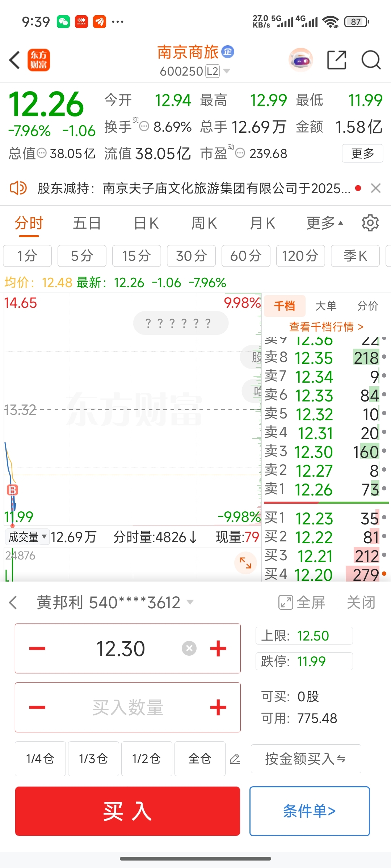Increase price with plus button
This screenshot has width=391, height=868.
coord(218,648)
